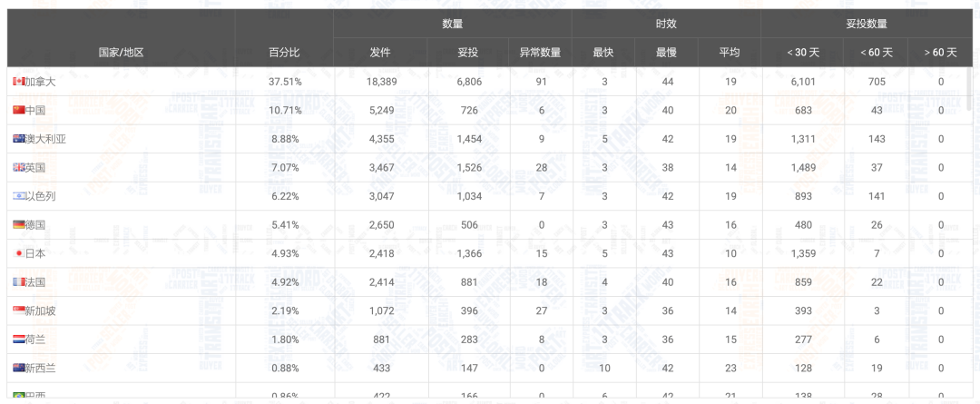Click the 10.71% percentage cell

click(285, 110)
